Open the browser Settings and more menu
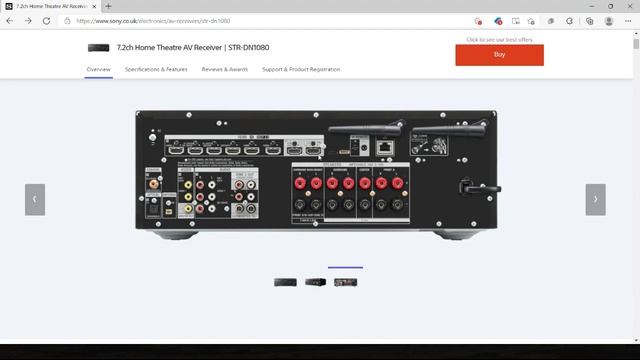 tap(628, 21)
